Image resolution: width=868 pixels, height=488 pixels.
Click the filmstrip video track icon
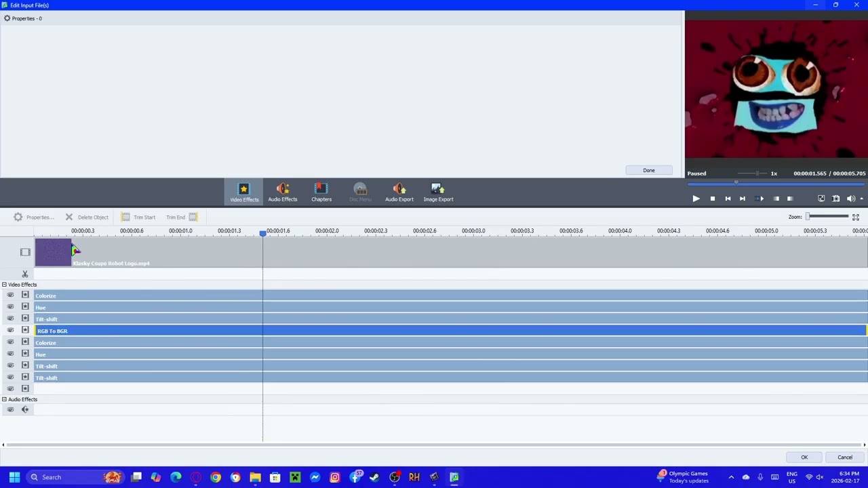click(25, 252)
